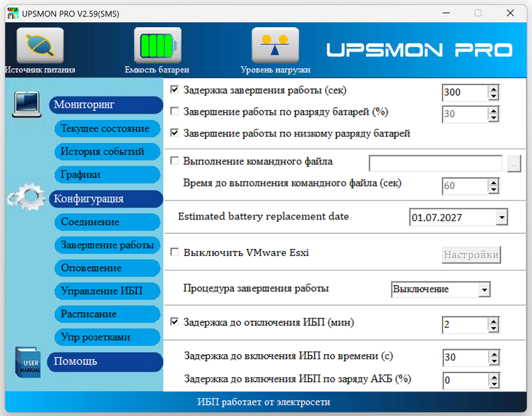Increase UPS turn-on time delay value
This screenshot has height=416, width=532.
(494, 354)
